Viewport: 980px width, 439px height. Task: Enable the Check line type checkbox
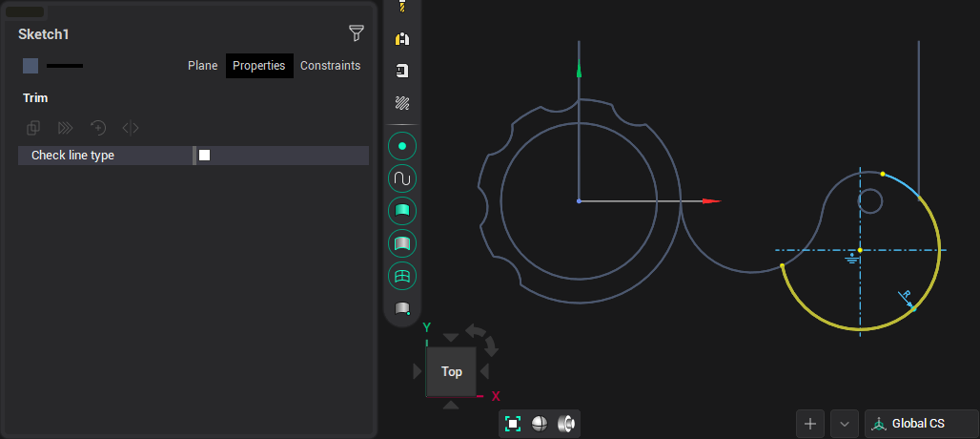pyautogui.click(x=204, y=156)
